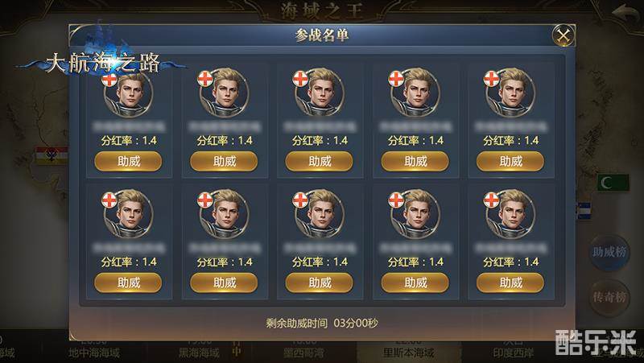Tap 助威 under third top-row avatar
This screenshot has height=363, width=644.
pos(319,162)
